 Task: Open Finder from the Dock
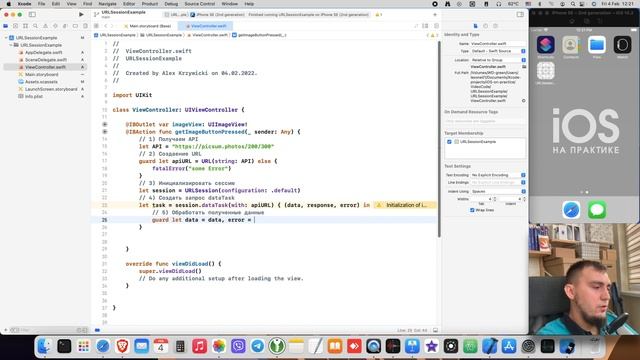(x=44, y=346)
